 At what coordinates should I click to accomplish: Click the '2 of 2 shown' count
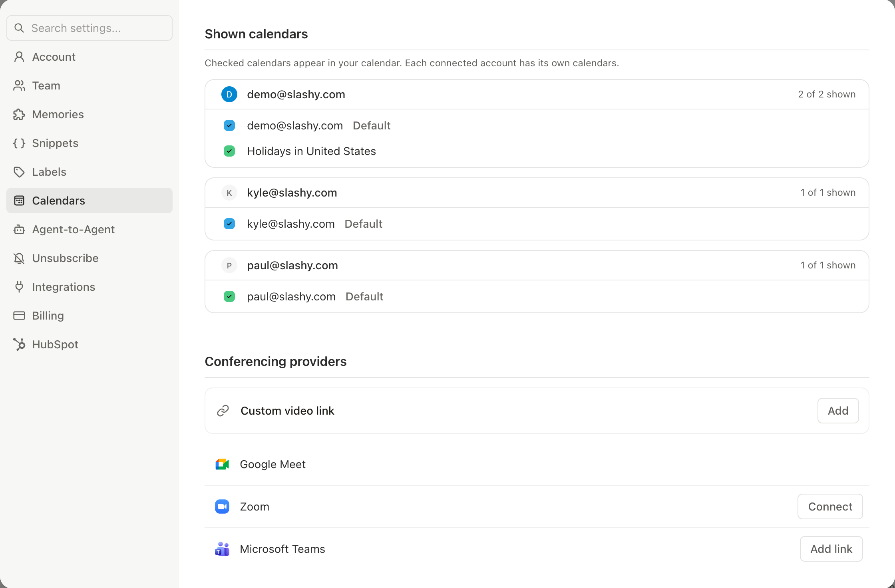827,94
